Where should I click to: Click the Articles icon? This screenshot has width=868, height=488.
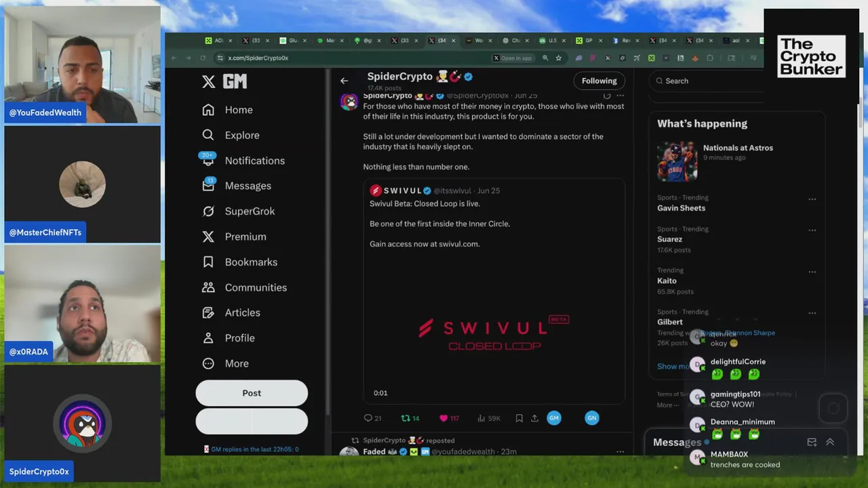[208, 312]
